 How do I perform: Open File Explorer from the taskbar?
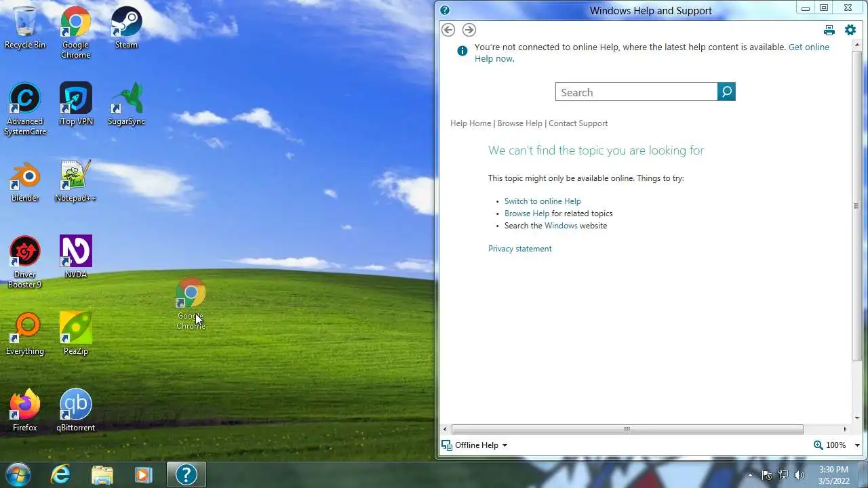102,474
